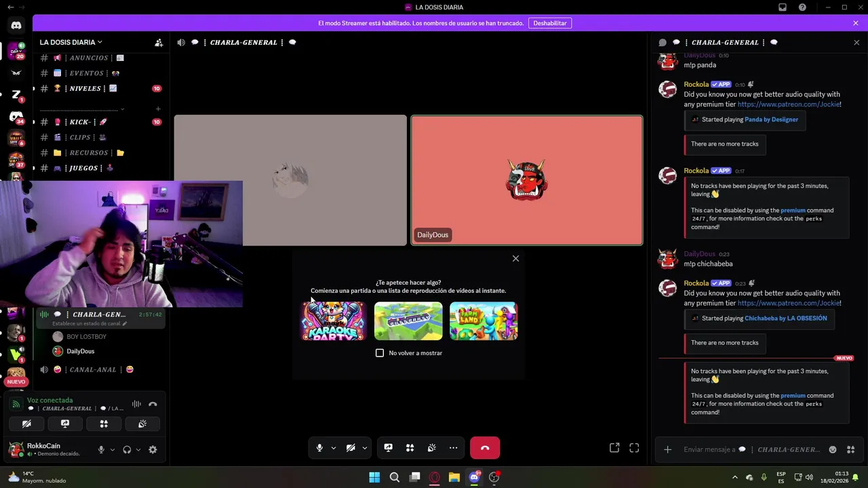
Task: Open Windows Start menu
Action: click(374, 477)
